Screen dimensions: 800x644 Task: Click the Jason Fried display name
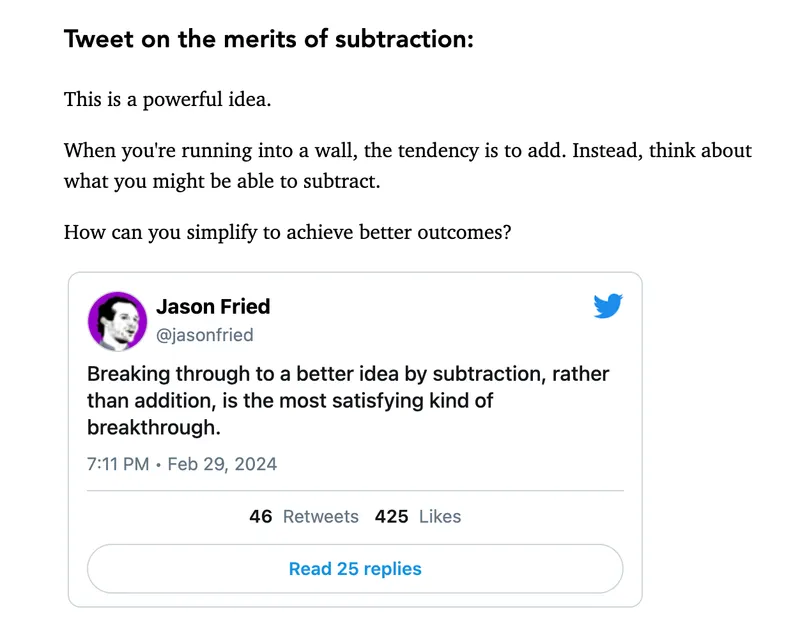pyautogui.click(x=213, y=306)
